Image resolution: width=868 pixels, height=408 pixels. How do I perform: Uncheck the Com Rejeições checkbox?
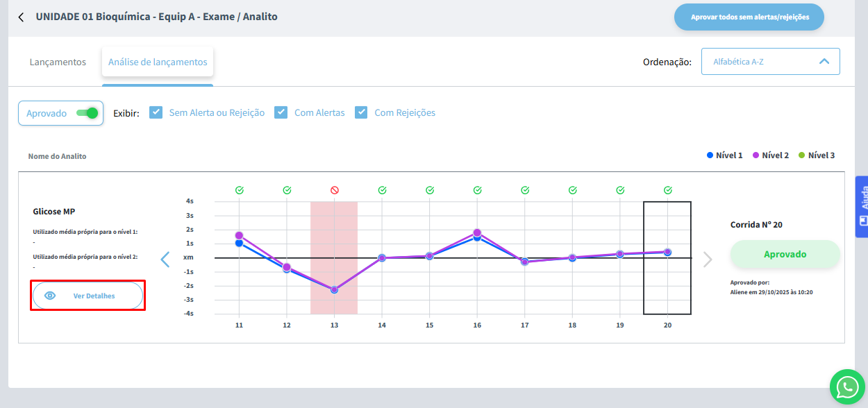(361, 112)
